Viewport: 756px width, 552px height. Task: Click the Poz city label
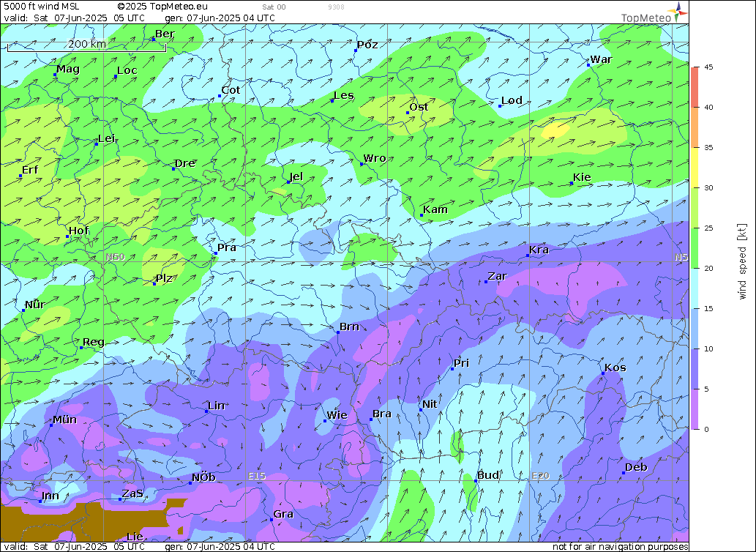(x=367, y=45)
